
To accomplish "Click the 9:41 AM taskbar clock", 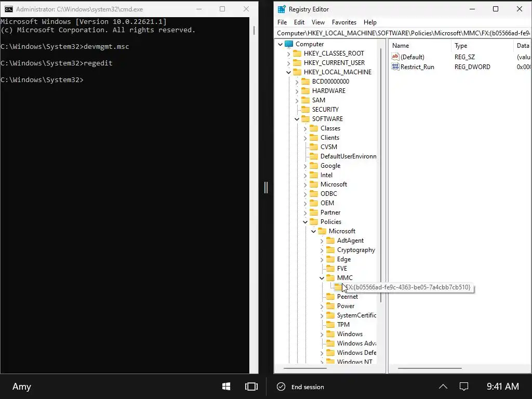I will (502, 387).
